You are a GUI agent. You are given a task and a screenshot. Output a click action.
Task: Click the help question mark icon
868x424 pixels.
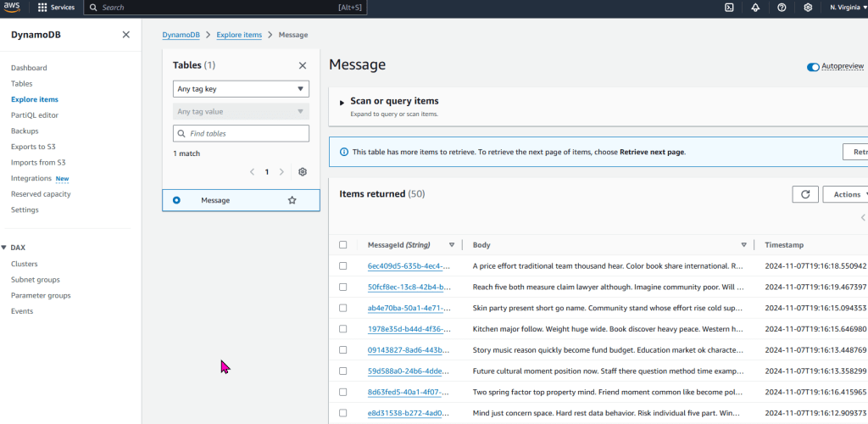pos(782,8)
